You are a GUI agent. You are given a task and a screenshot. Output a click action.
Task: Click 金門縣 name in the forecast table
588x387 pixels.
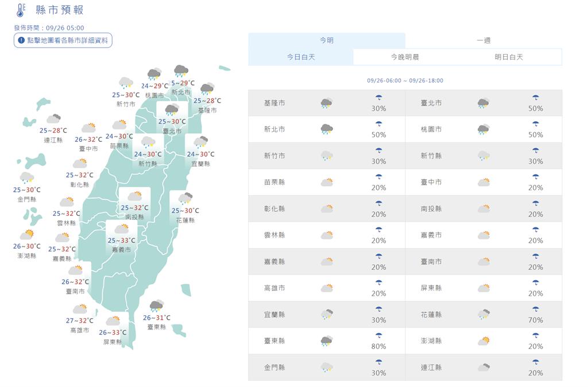point(274,367)
